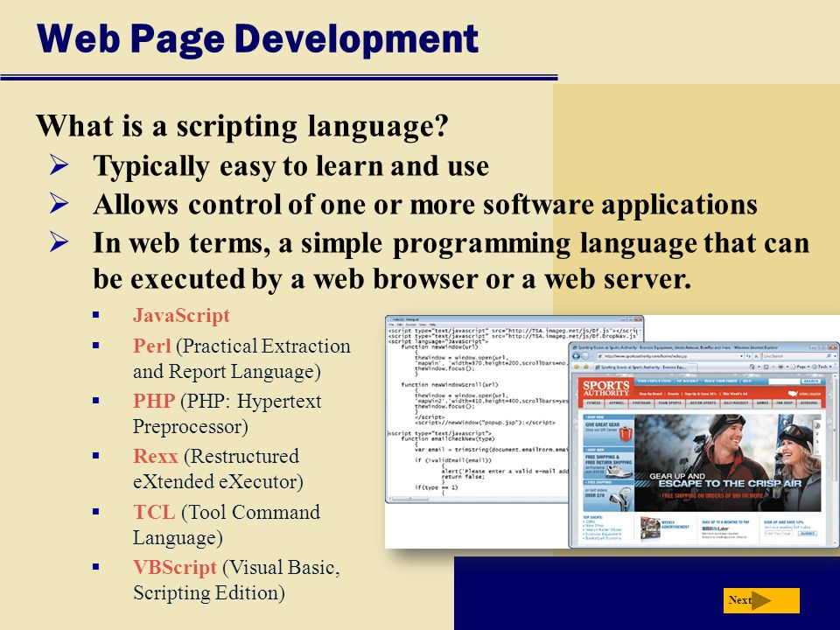
Task: Open the OUTDOORS tab on Sports Authority site
Action: 808,402
